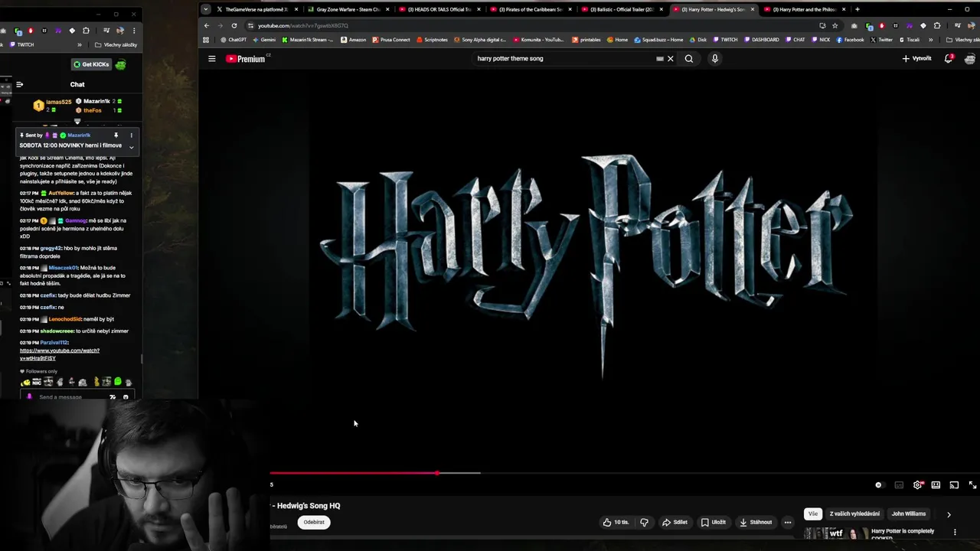Open the Všechny záložky folder in chat window
This screenshot has width=980, height=551.
pyautogui.click(x=116, y=45)
